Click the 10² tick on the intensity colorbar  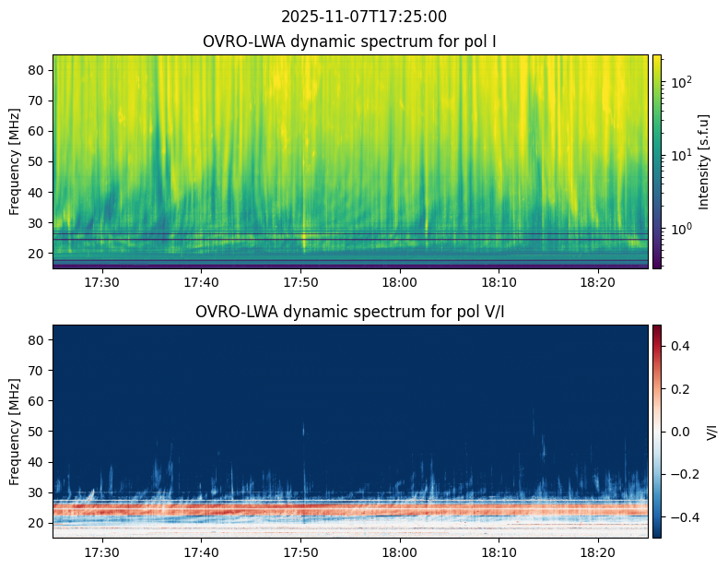coord(680,83)
